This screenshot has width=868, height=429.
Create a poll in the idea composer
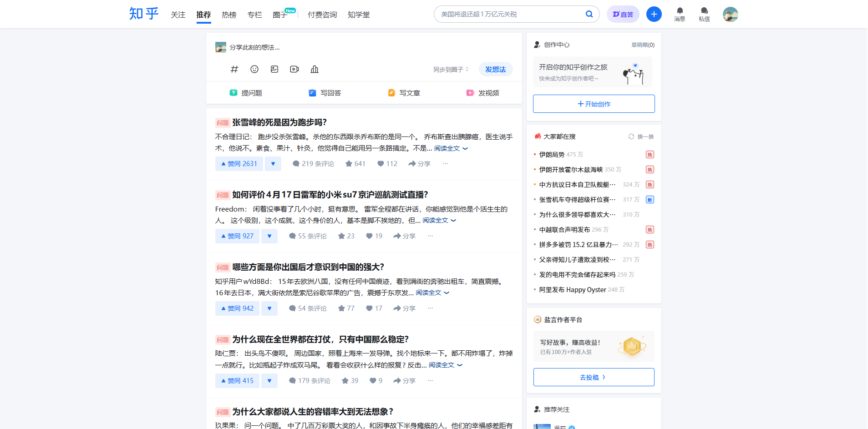click(315, 69)
